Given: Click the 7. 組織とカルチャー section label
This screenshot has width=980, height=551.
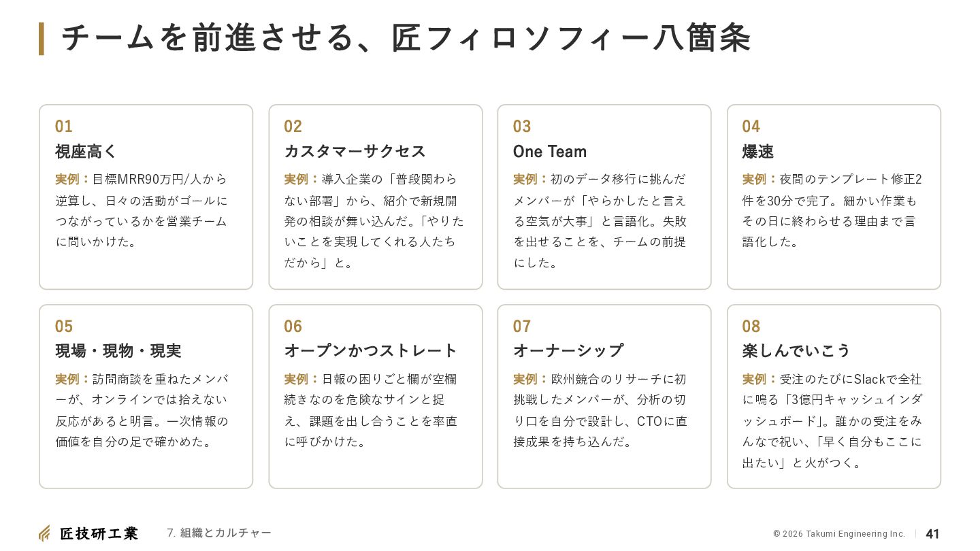Looking at the screenshot, I should pos(219,533).
